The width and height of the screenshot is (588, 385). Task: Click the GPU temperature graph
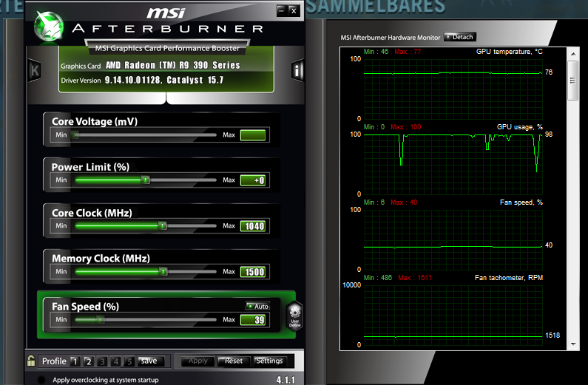(453, 89)
